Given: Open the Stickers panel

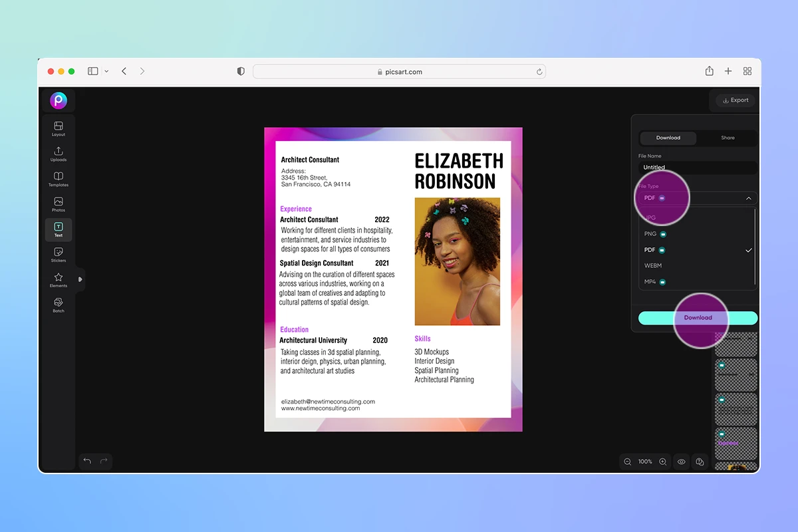Looking at the screenshot, I should [x=58, y=255].
